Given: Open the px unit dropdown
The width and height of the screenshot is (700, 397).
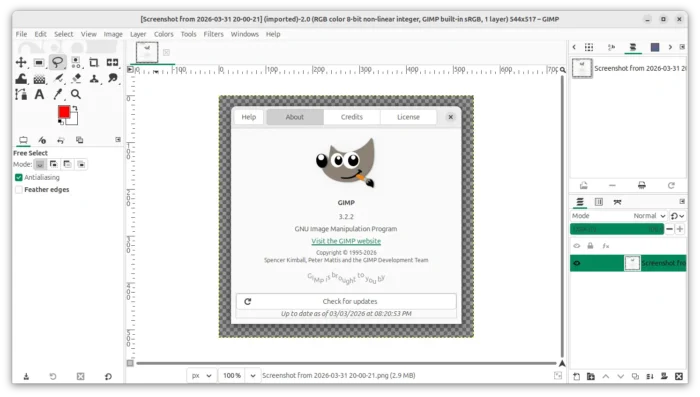Looking at the screenshot, I should point(202,376).
